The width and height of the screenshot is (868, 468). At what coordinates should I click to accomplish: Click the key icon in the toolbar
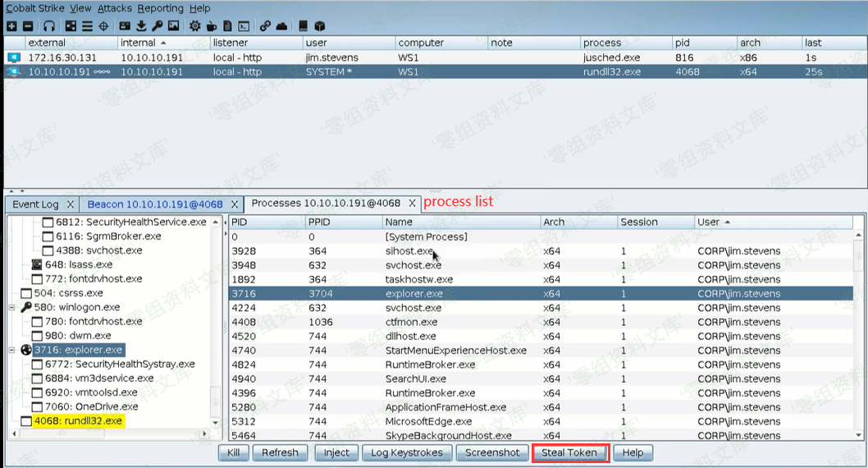[156, 25]
